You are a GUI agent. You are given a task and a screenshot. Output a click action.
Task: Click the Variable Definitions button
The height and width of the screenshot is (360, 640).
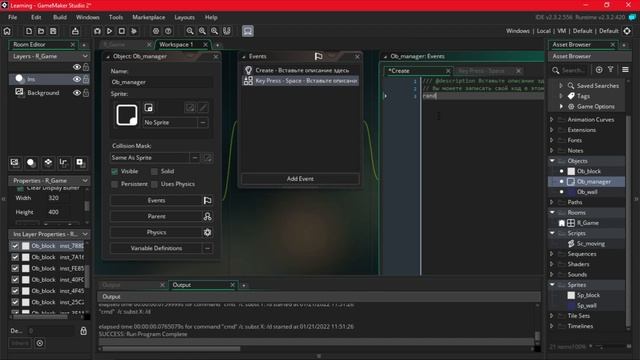pyautogui.click(x=156, y=248)
